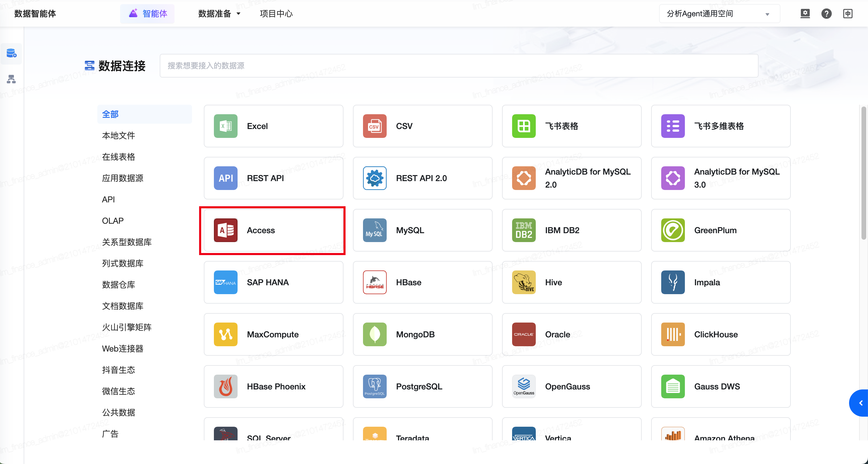Open the Vertica card
This screenshot has height=464, width=868.
(572, 429)
